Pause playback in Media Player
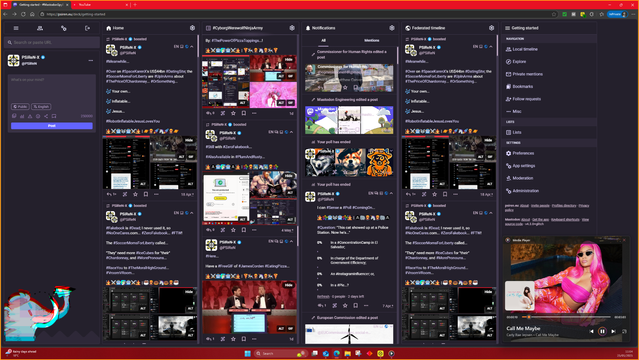 point(602,331)
